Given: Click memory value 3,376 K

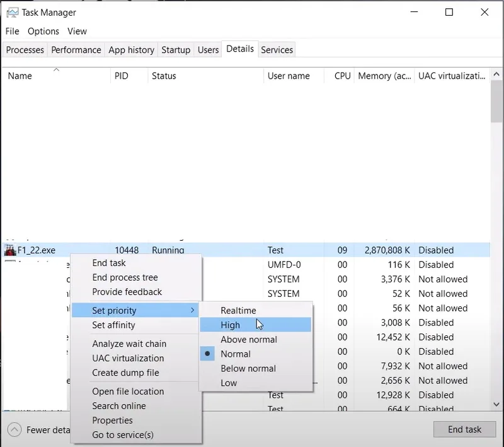Looking at the screenshot, I should 396,279.
